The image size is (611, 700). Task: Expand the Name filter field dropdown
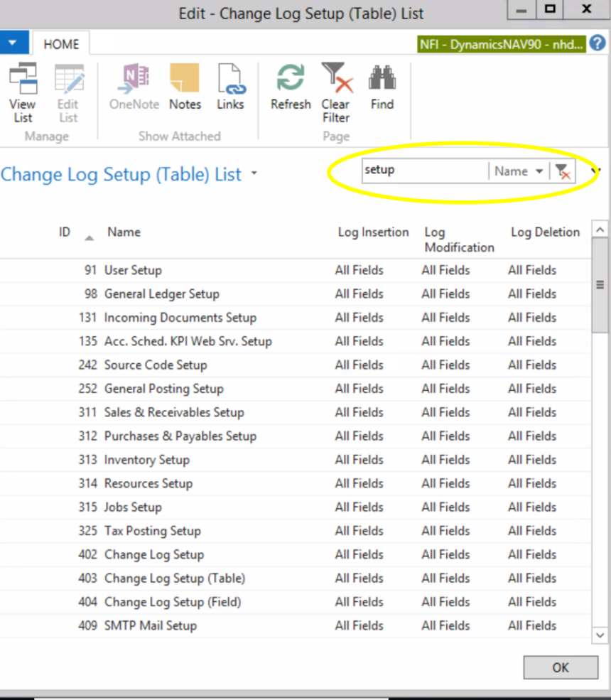point(539,171)
